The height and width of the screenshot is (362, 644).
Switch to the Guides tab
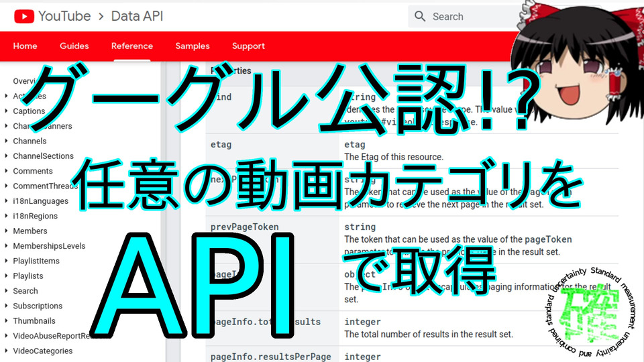click(74, 46)
